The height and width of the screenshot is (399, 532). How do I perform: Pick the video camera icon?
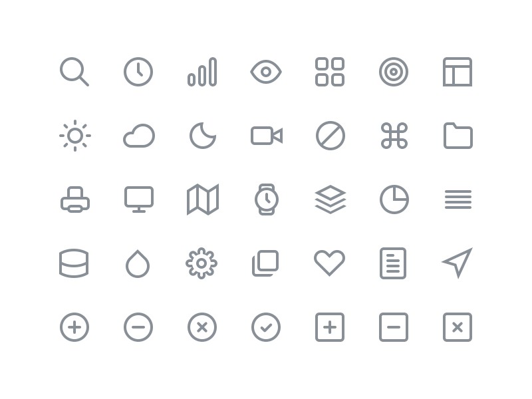click(x=267, y=136)
